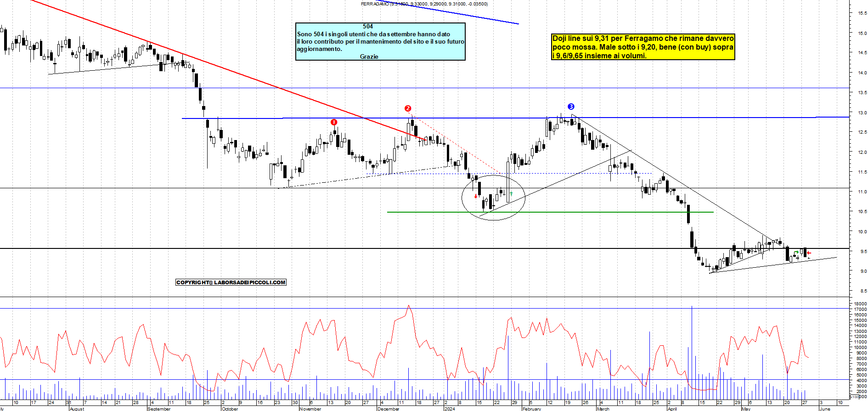Click the 10000 volume axis label
The width and height of the screenshot is (868, 411).
click(860, 347)
